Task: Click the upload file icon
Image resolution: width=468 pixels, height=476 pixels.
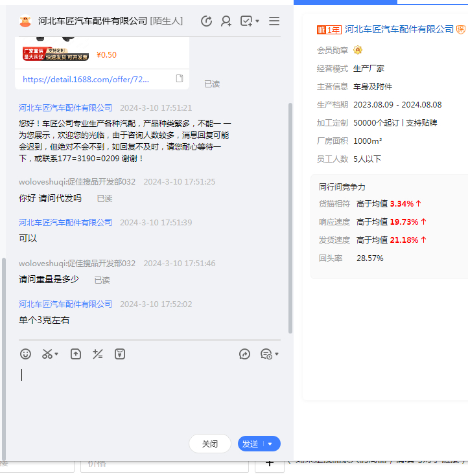Action: (x=76, y=354)
